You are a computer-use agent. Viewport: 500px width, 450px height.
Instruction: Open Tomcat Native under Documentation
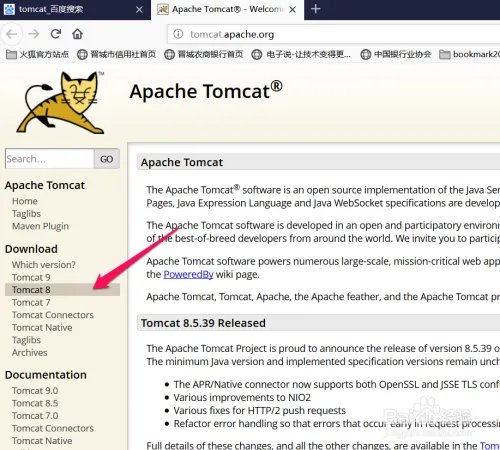click(x=42, y=441)
